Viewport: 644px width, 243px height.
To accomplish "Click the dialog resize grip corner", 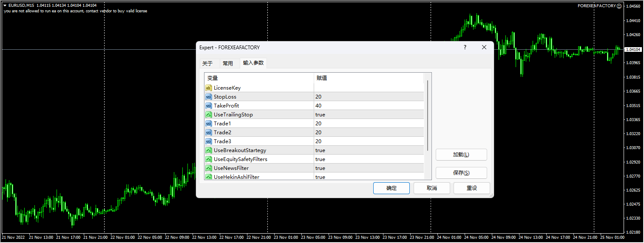I will pyautogui.click(x=491, y=195).
